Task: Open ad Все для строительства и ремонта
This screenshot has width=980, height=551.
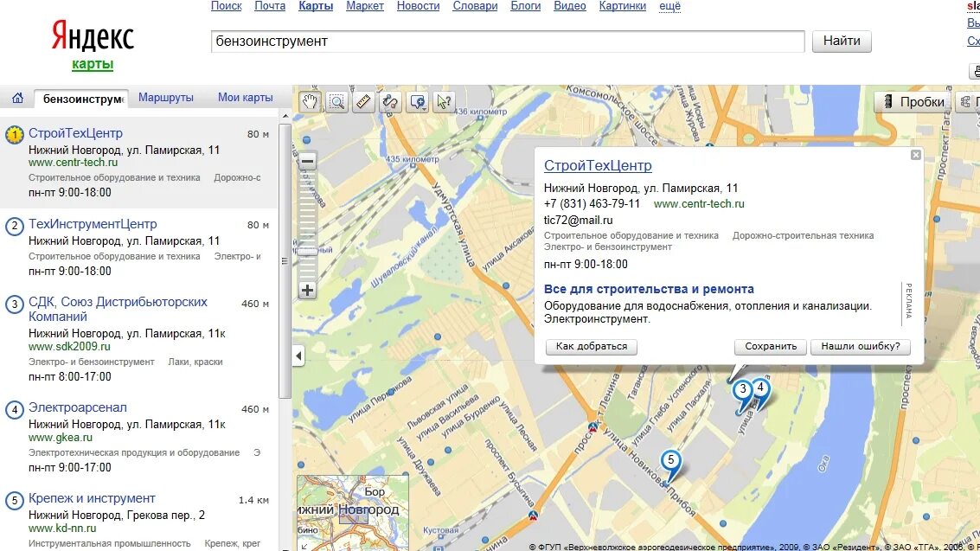Action: (649, 289)
